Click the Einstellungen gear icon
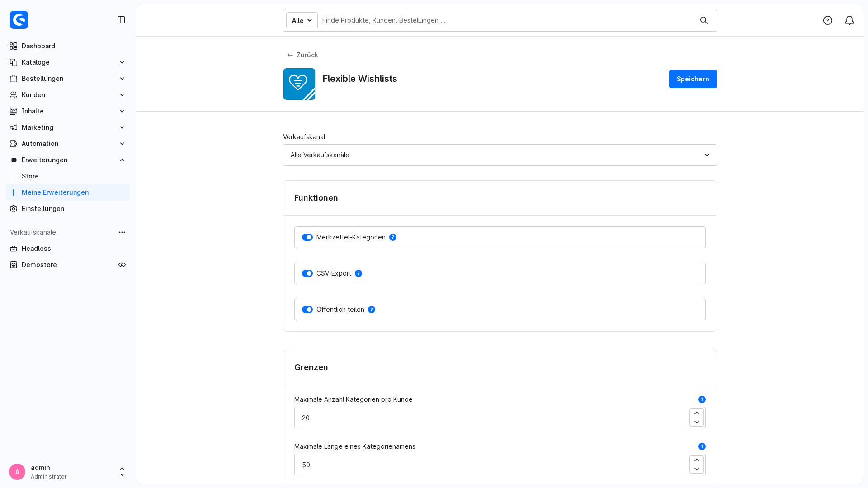The height and width of the screenshot is (488, 868). tap(14, 209)
